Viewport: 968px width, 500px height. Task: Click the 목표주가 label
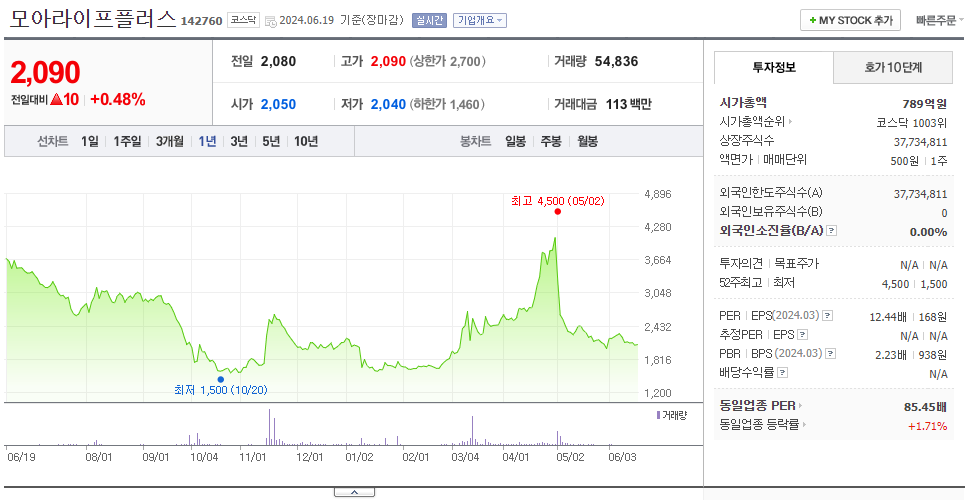796,264
